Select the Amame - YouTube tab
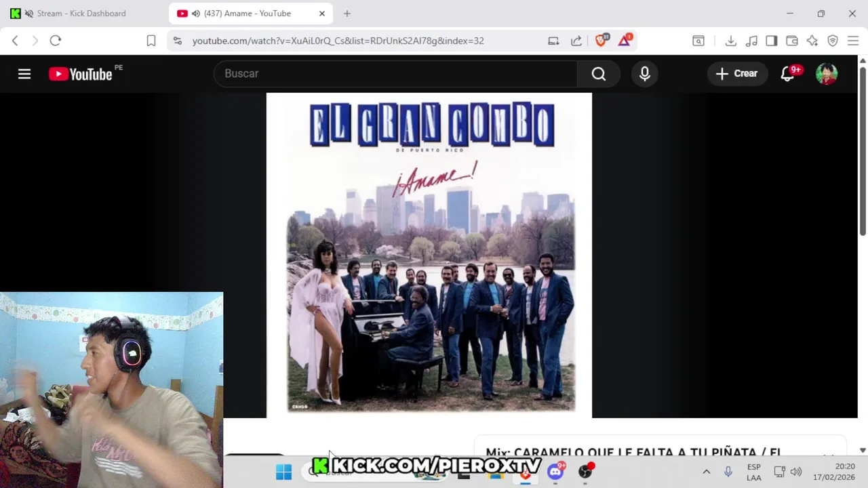 point(247,14)
